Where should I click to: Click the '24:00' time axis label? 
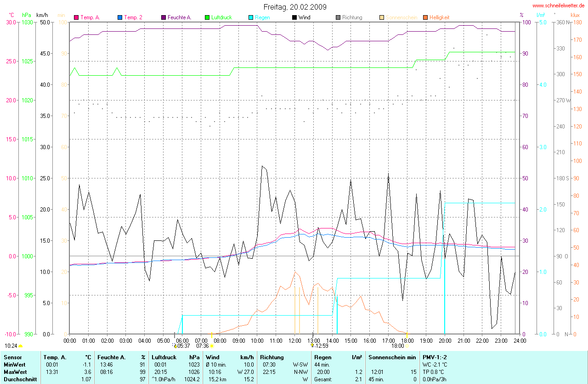[520, 340]
